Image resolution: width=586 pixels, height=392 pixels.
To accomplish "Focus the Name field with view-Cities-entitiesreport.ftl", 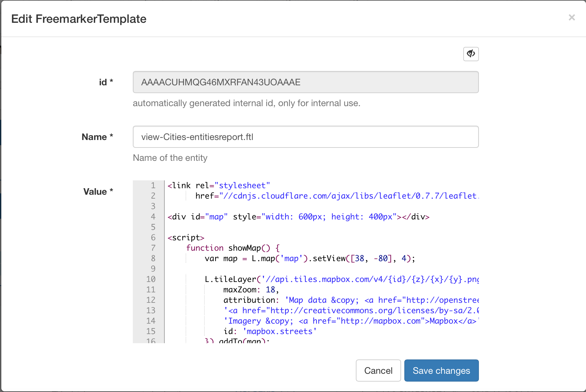I will [x=305, y=137].
